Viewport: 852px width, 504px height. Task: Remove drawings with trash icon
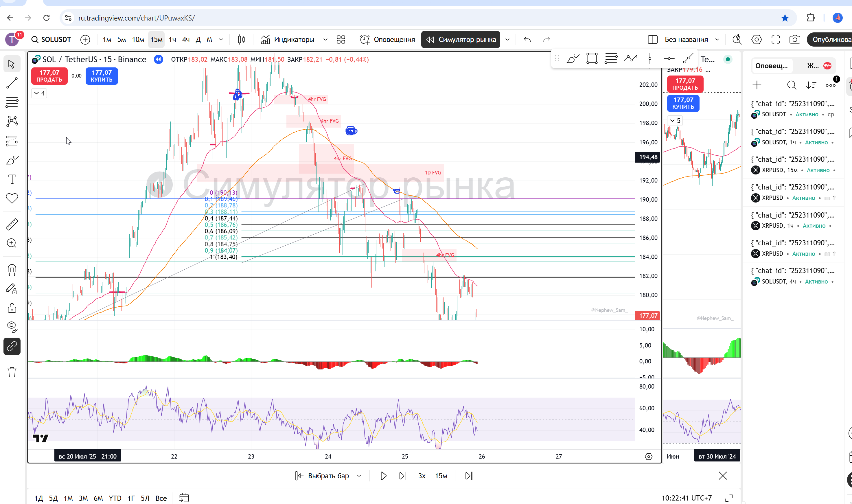pos(12,372)
